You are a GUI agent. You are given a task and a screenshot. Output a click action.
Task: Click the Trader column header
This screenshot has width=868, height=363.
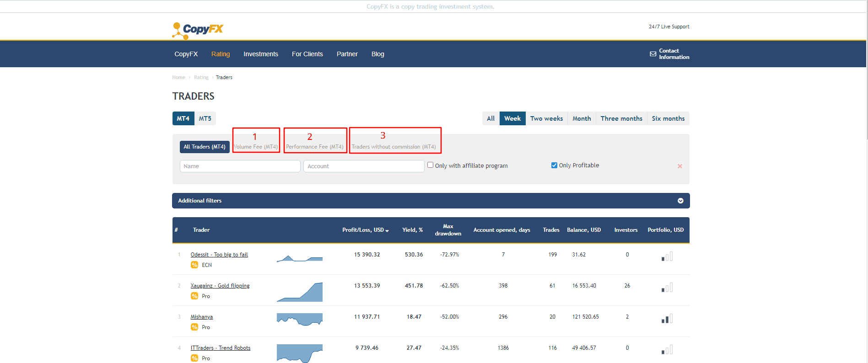pos(201,230)
